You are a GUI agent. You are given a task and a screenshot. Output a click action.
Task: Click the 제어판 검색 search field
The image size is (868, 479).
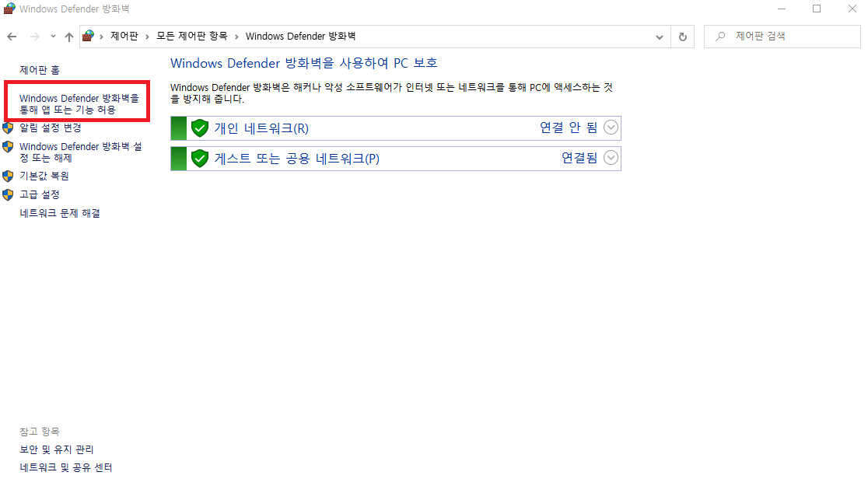[782, 36]
